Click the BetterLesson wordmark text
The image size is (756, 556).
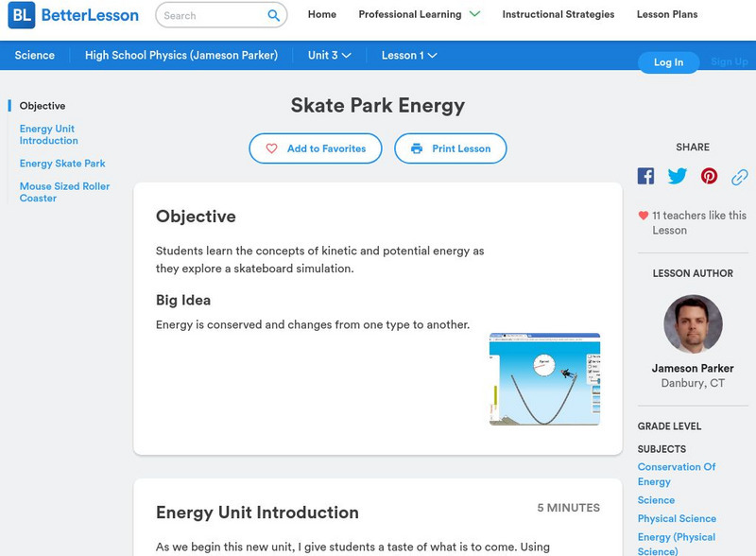[90, 15]
